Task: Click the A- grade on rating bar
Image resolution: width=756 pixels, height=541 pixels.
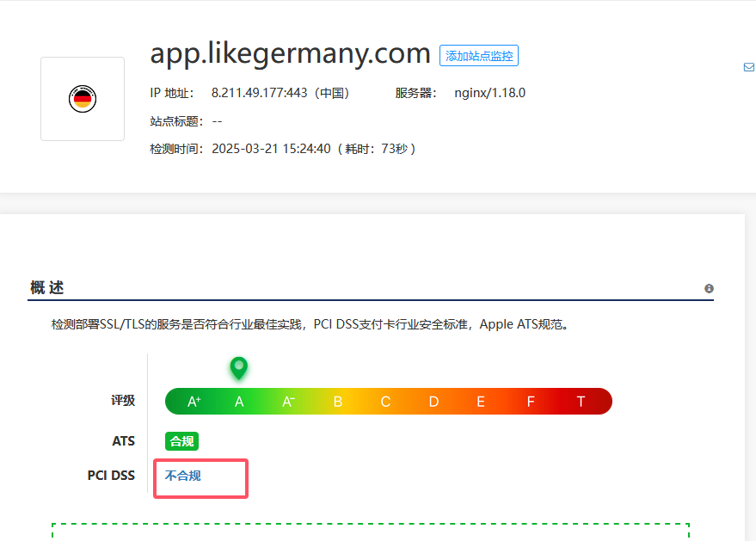Action: click(288, 402)
